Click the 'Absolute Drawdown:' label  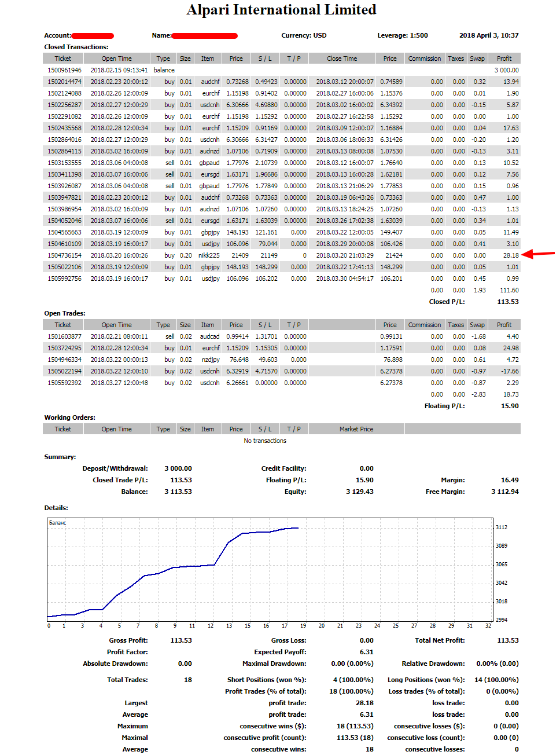(x=115, y=664)
